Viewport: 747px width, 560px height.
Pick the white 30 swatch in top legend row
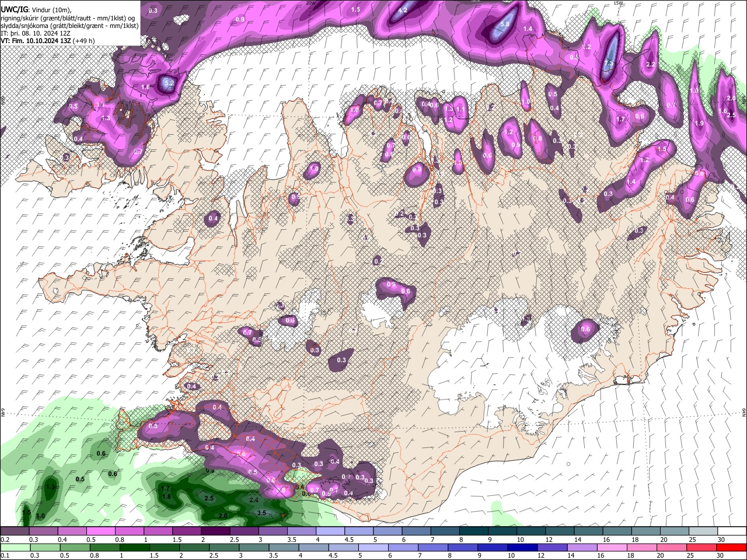(732, 531)
